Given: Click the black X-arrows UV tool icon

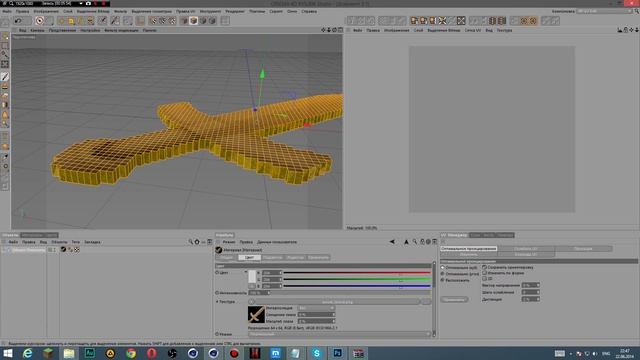Looking at the screenshot, I should tap(461, 21).
